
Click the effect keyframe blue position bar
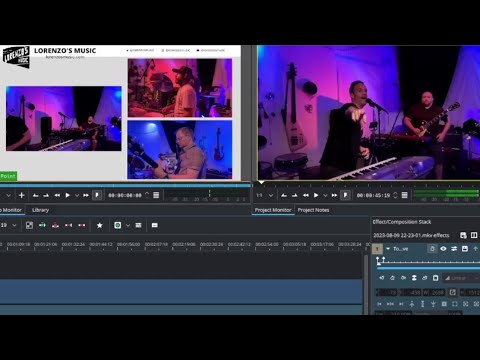(x=428, y=268)
